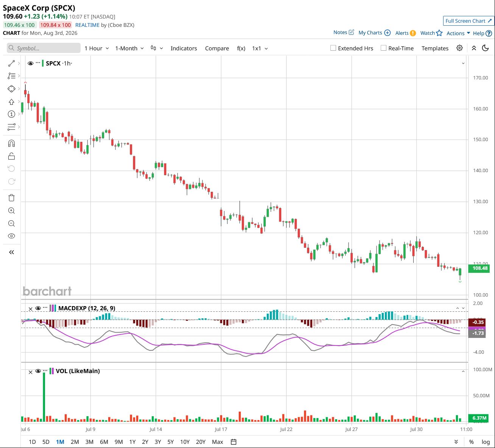Image resolution: width=495 pixels, height=448 pixels.
Task: Click the purple MACDEXP color swatch
Action: click(x=52, y=308)
